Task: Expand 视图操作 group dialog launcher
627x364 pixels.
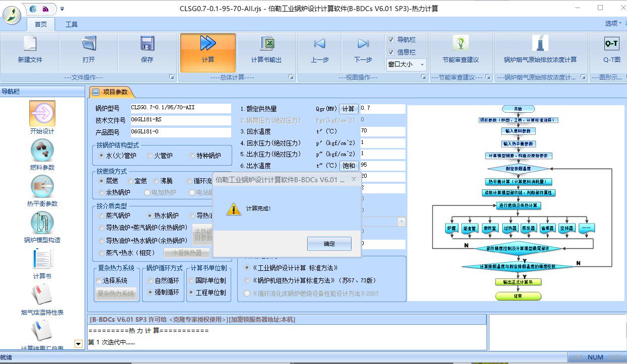Action: (424, 77)
